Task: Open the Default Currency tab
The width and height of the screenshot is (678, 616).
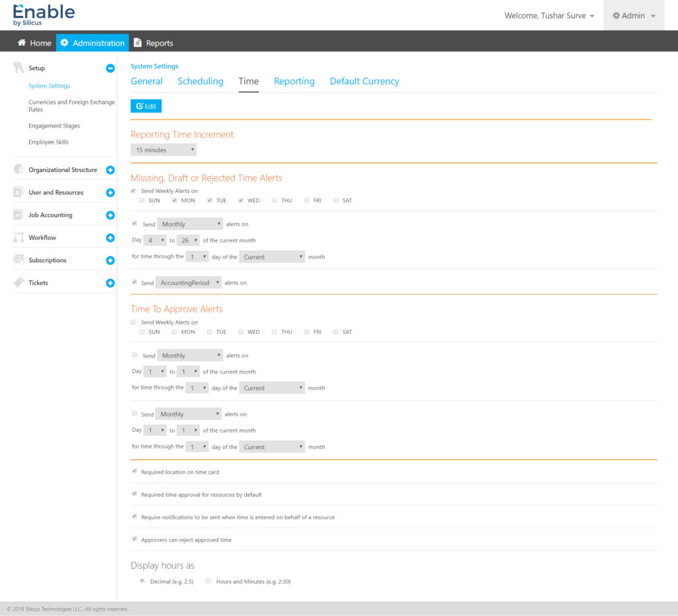Action: coord(365,81)
